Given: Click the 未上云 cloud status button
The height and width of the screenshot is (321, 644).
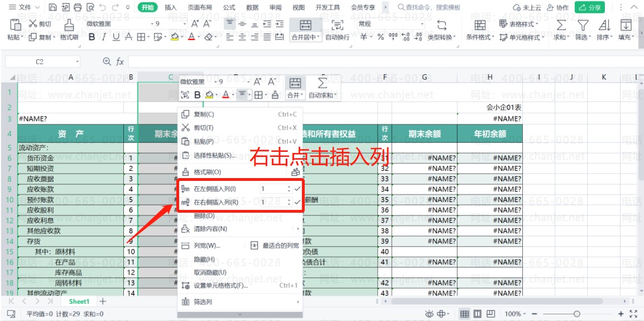Looking at the screenshot, I should (527, 7).
